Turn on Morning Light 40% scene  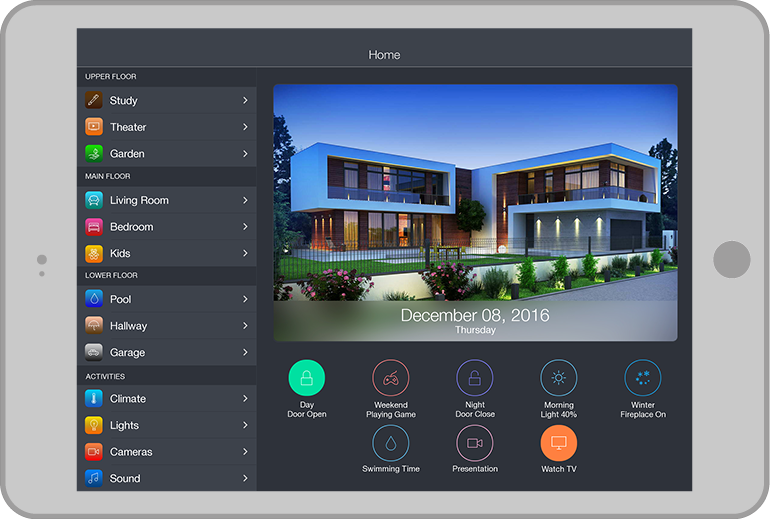point(558,378)
